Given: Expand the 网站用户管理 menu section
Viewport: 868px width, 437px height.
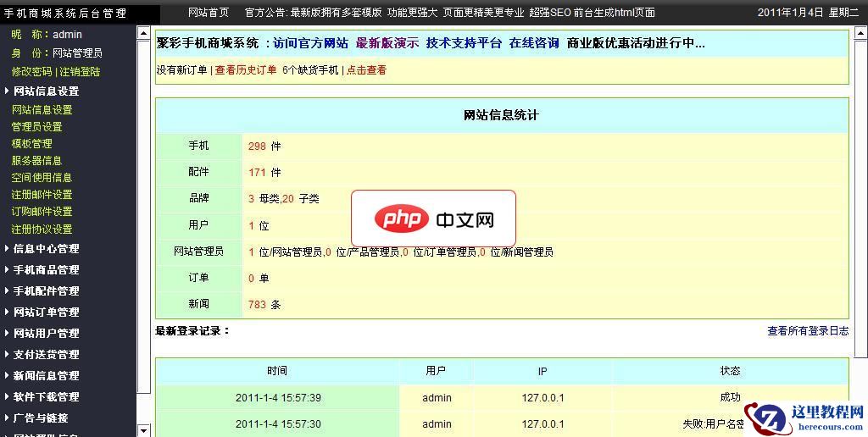Looking at the screenshot, I should point(46,334).
